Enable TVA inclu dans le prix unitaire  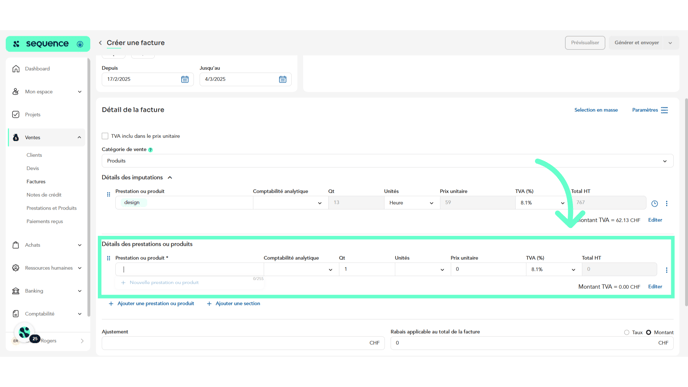[x=105, y=136]
